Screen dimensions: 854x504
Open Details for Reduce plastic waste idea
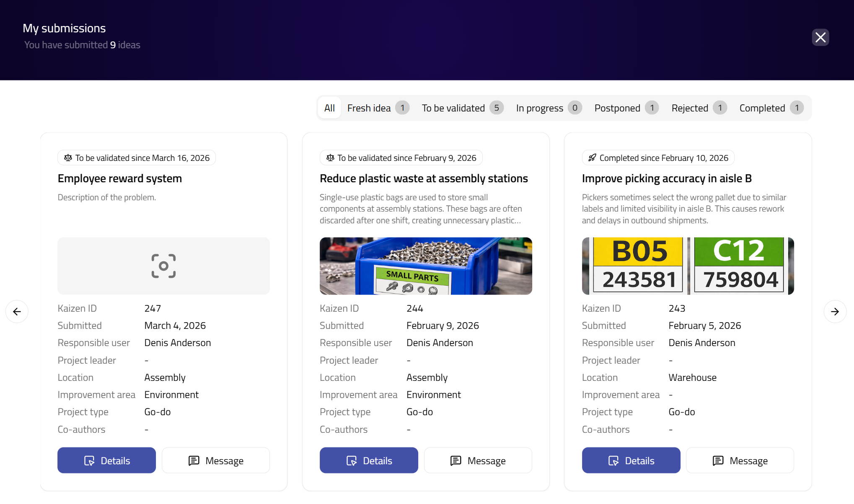pos(369,460)
